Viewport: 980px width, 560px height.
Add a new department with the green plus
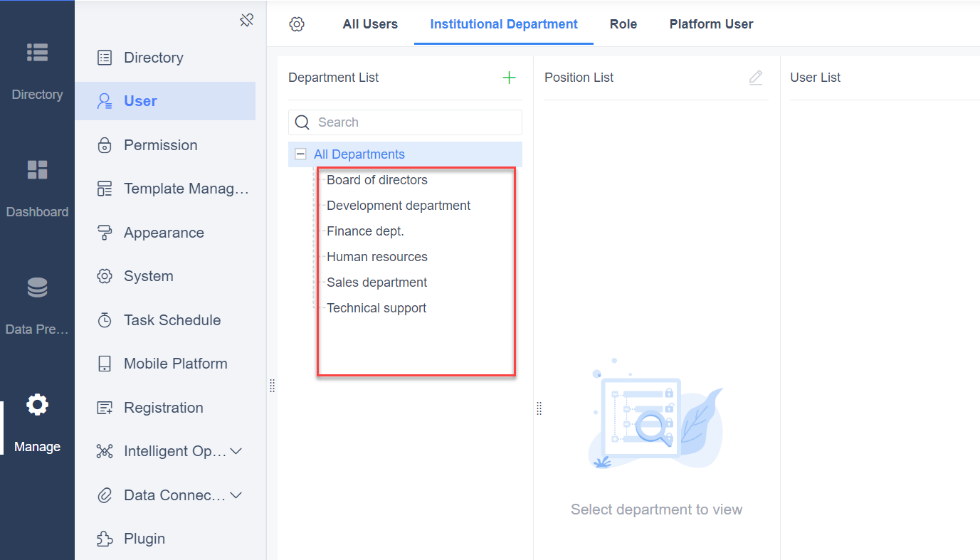pos(509,78)
